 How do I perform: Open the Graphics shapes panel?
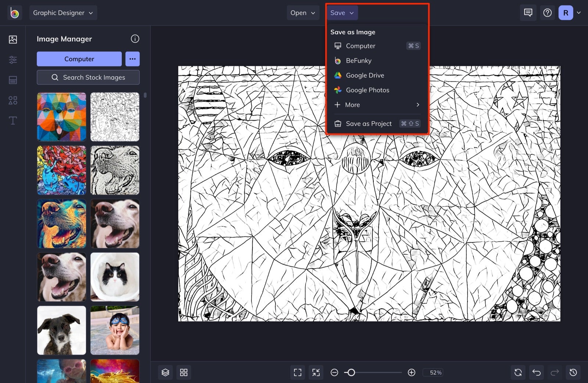[x=13, y=100]
